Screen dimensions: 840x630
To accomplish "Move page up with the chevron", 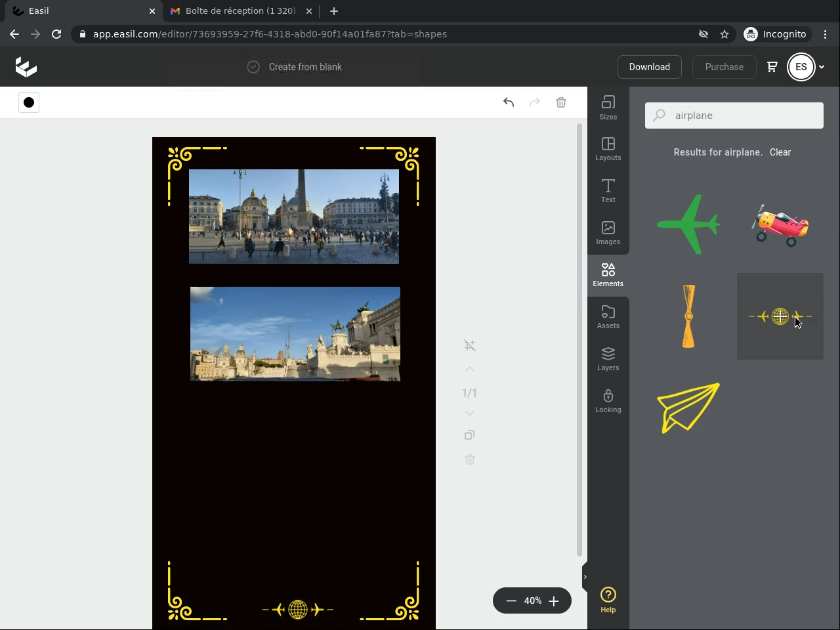I will click(470, 369).
